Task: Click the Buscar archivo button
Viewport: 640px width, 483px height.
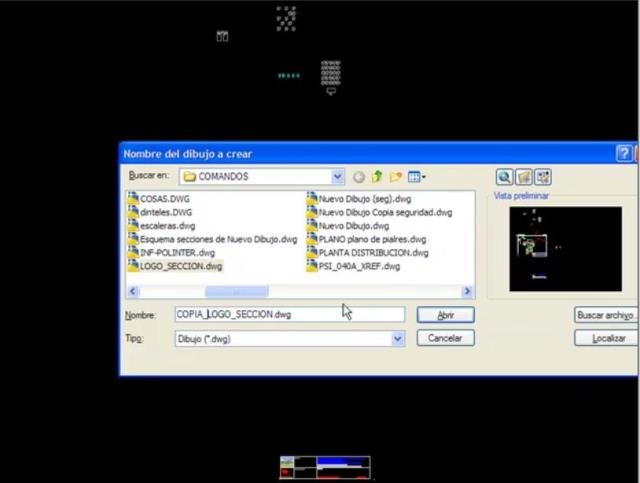Action: point(606,315)
